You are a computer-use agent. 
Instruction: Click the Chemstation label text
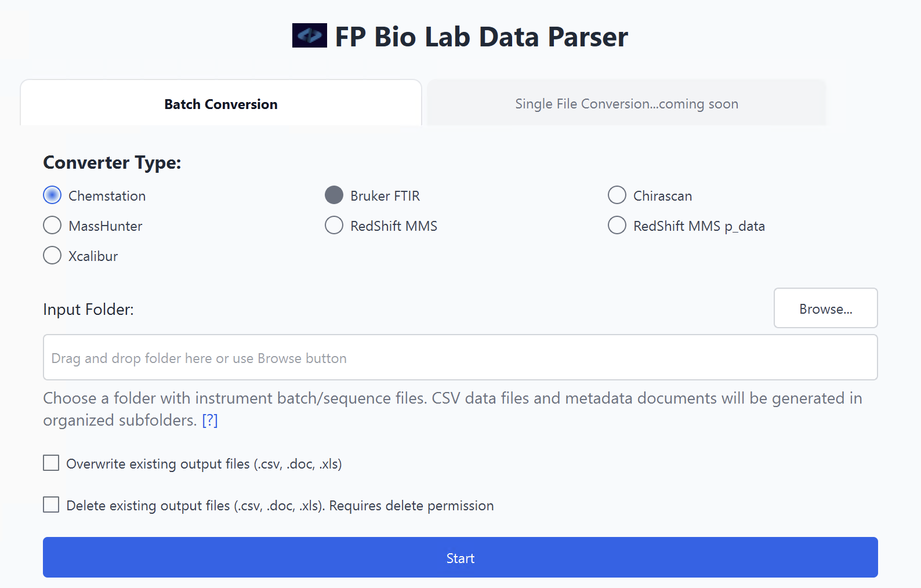107,196
